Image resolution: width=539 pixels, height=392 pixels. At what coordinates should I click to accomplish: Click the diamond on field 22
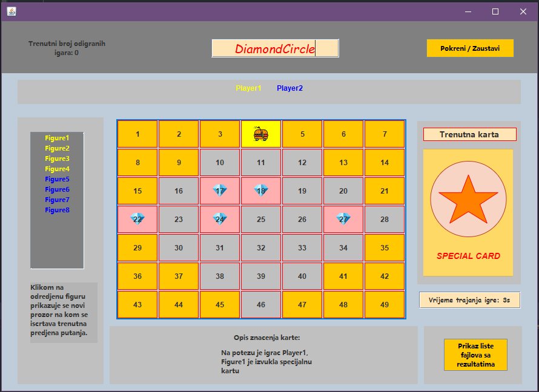pos(137,218)
